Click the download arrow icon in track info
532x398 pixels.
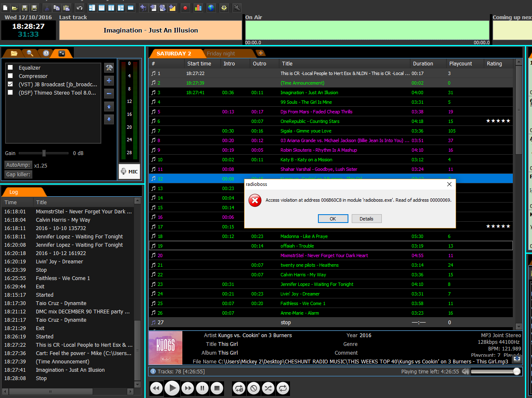tap(517, 358)
